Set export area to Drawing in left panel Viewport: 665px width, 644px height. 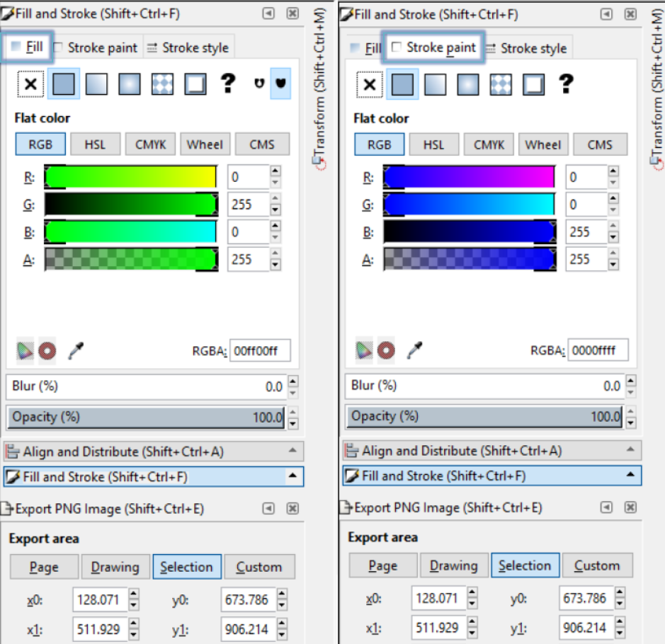(x=115, y=566)
